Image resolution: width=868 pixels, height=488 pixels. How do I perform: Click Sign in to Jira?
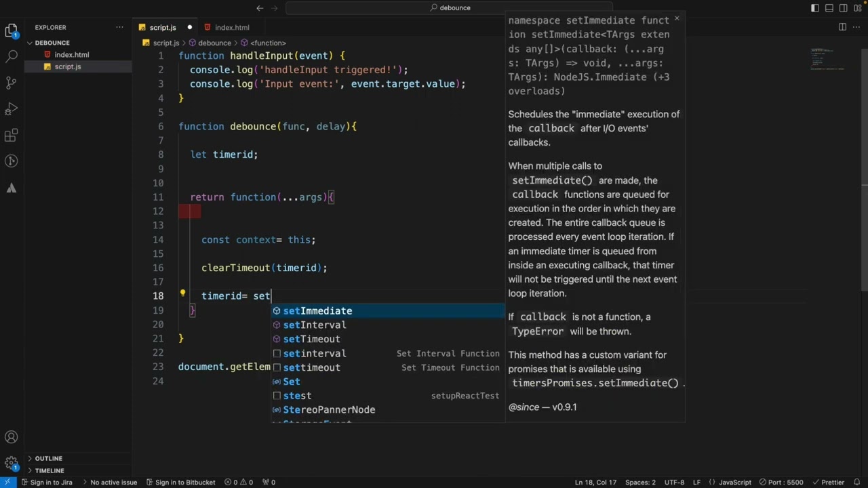tap(47, 482)
